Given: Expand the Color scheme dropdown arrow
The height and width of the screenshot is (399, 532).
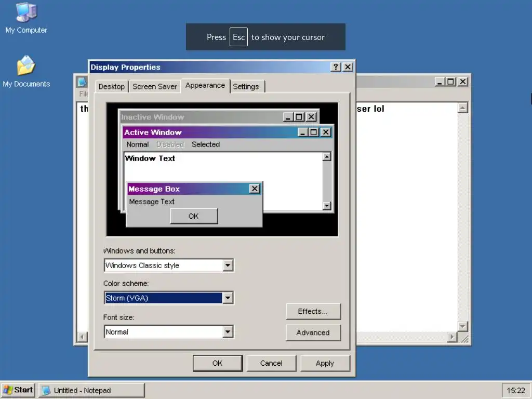Looking at the screenshot, I should click(228, 298).
